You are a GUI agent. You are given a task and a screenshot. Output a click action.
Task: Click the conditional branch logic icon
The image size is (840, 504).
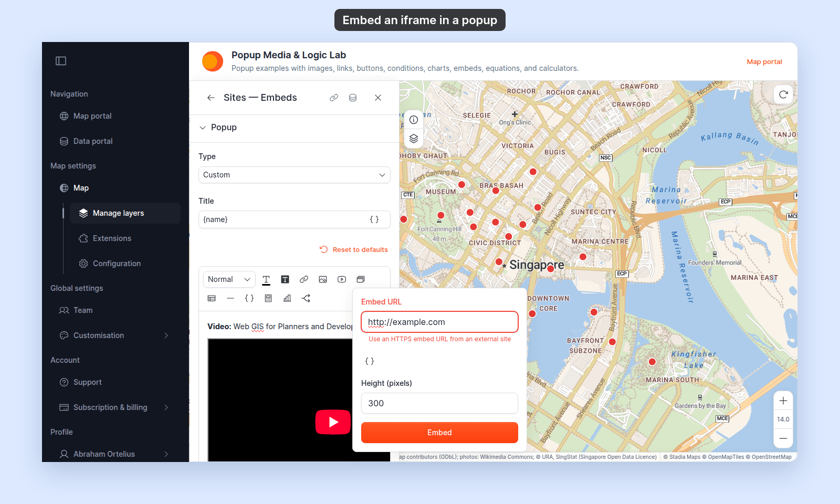tap(306, 298)
